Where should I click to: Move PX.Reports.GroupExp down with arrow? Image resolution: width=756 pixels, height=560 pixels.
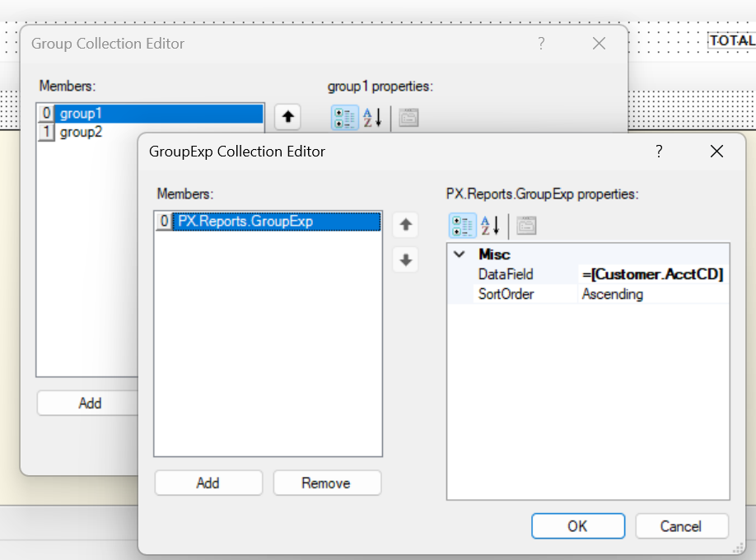(x=405, y=262)
